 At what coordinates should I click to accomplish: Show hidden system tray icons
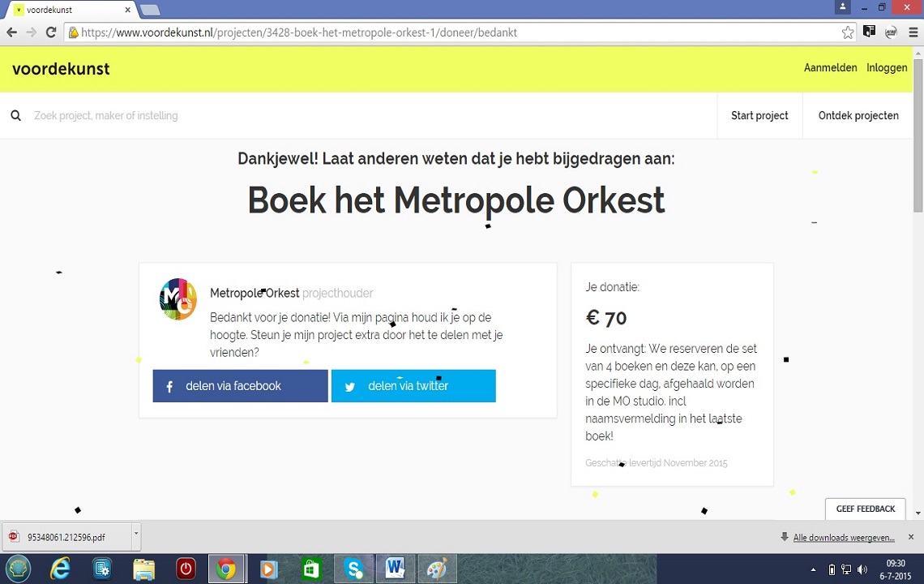[x=814, y=570]
